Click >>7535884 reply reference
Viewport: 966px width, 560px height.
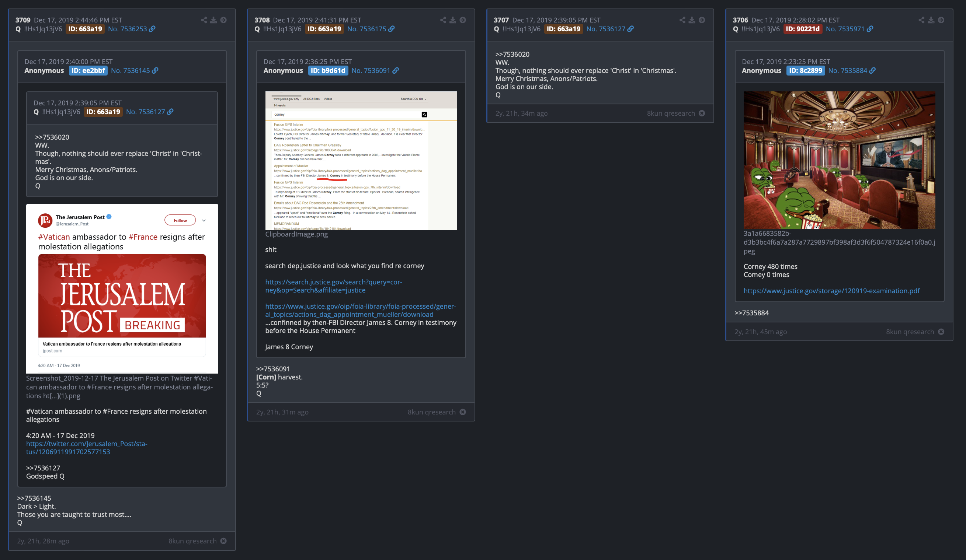click(x=751, y=313)
